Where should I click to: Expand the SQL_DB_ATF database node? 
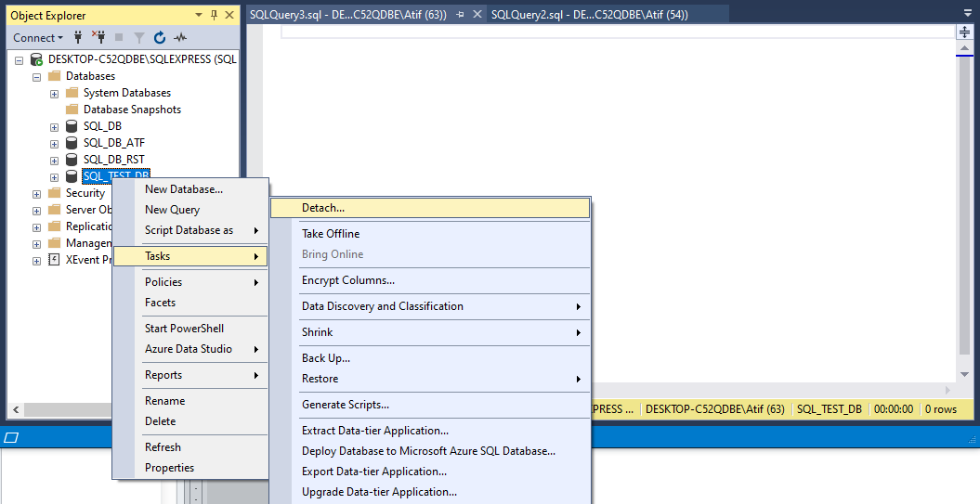pos(55,144)
